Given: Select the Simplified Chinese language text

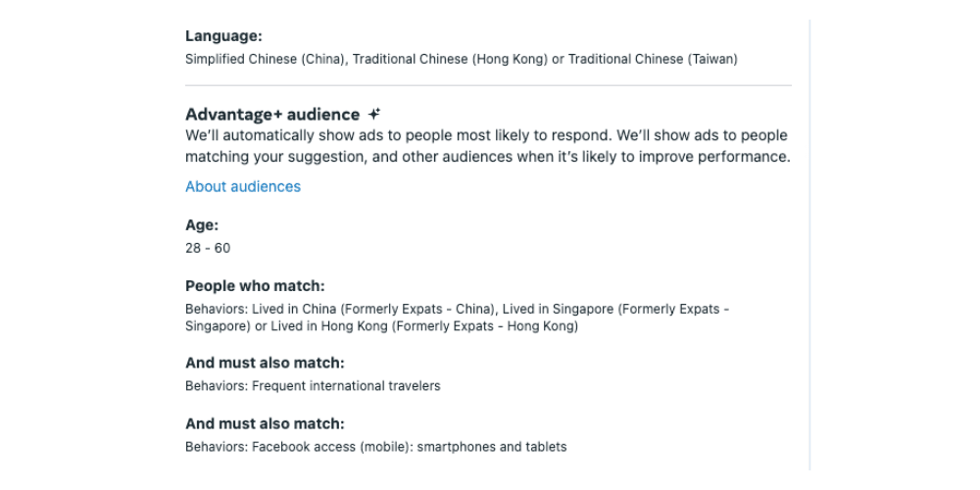Looking at the screenshot, I should 265,60.
